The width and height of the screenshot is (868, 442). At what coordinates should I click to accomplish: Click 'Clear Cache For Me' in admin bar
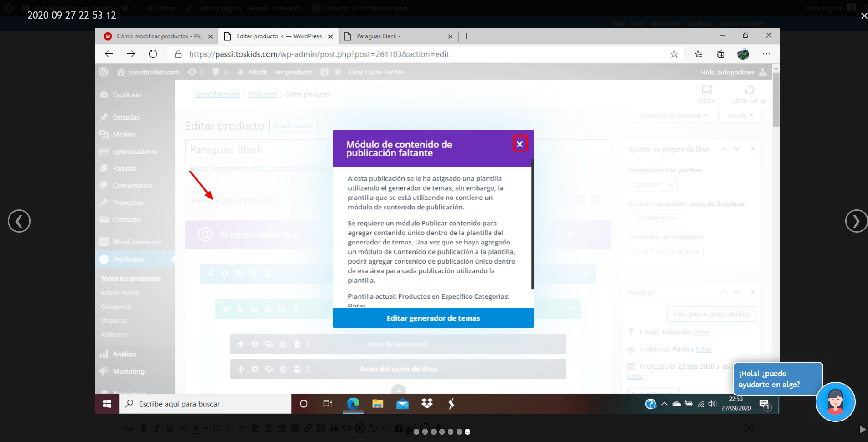click(x=376, y=72)
